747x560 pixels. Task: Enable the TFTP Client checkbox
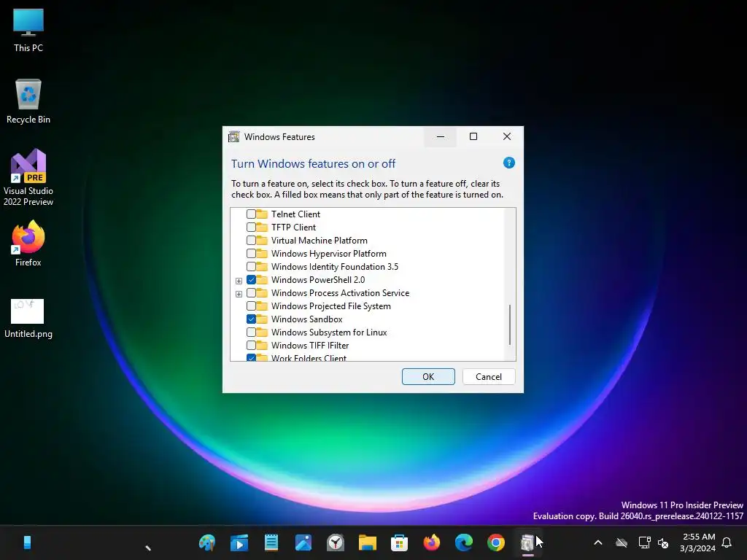[x=251, y=227]
